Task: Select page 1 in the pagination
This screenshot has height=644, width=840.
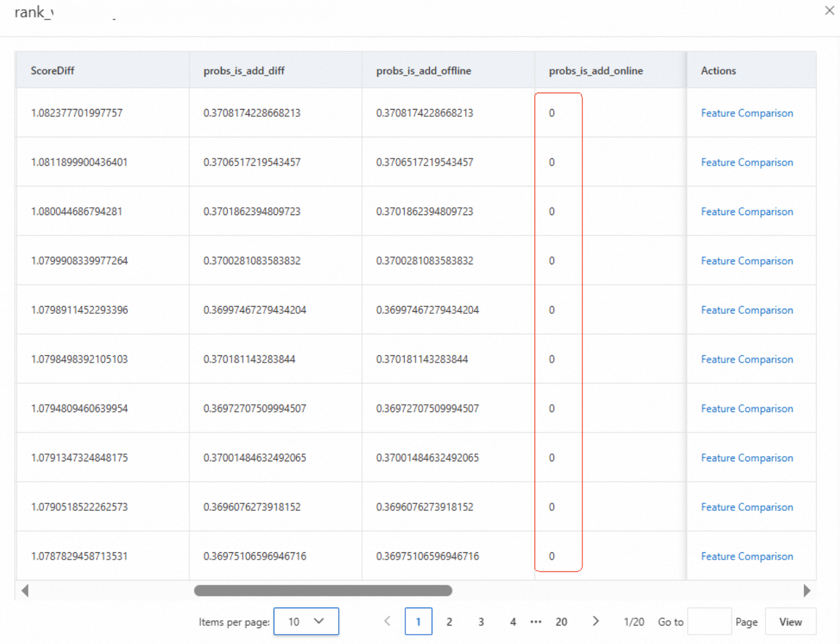Action: (418, 621)
